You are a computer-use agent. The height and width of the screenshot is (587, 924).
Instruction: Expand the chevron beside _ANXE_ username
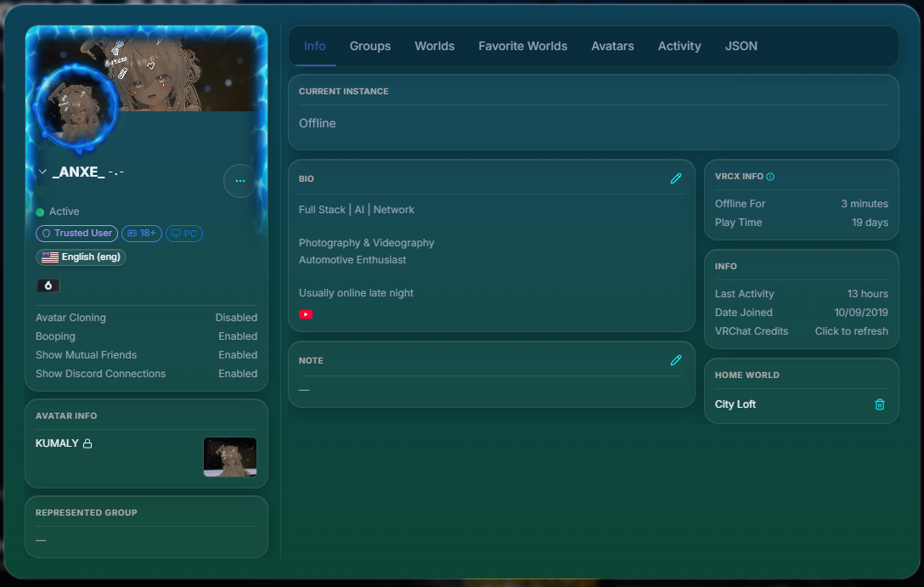click(42, 172)
